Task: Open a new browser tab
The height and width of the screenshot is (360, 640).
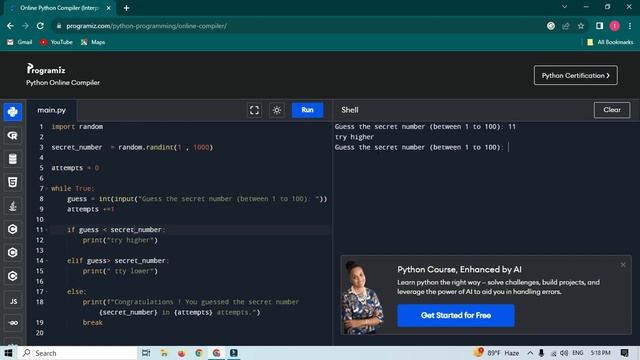Action: pos(127,8)
